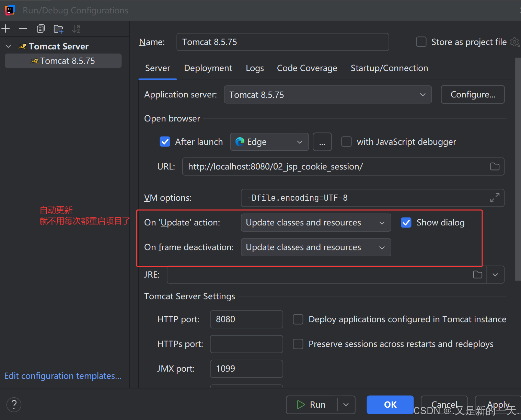Browse for JRE folder icon

coord(478,275)
